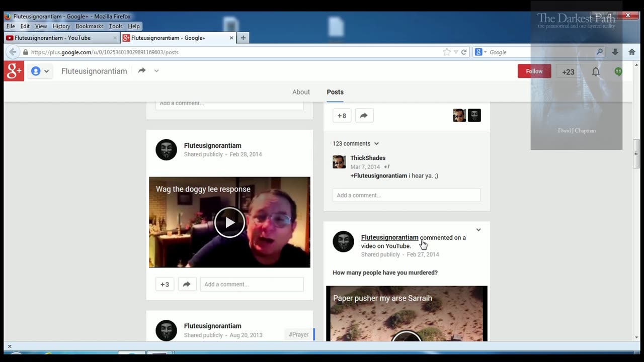
Task: Open options chevron on YouTube comment post
Action: point(478,230)
